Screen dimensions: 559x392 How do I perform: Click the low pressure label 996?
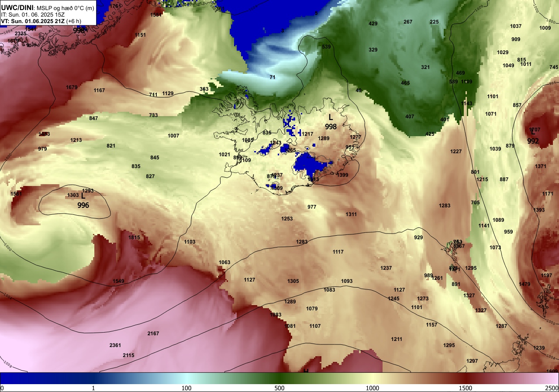click(x=83, y=205)
